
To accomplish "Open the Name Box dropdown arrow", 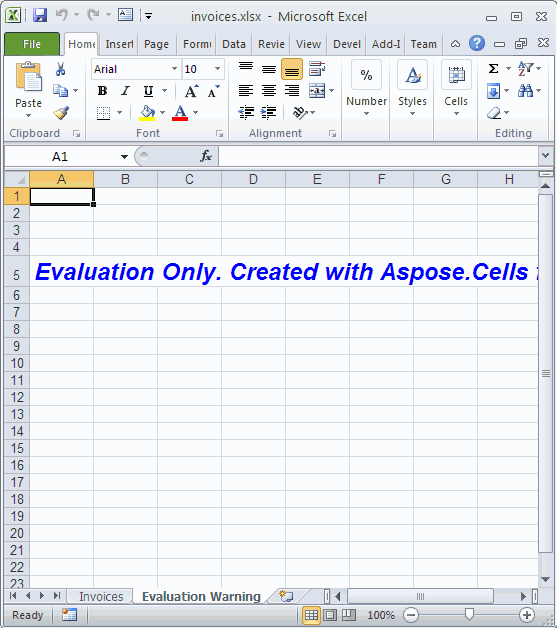I will tap(125, 157).
